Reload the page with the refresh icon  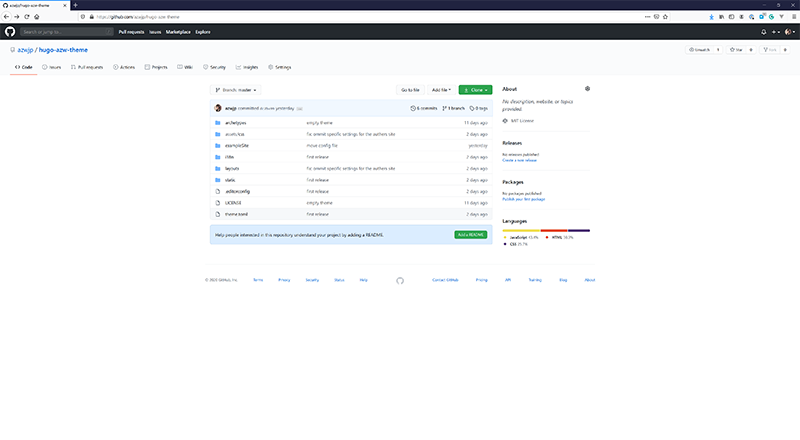click(x=27, y=17)
